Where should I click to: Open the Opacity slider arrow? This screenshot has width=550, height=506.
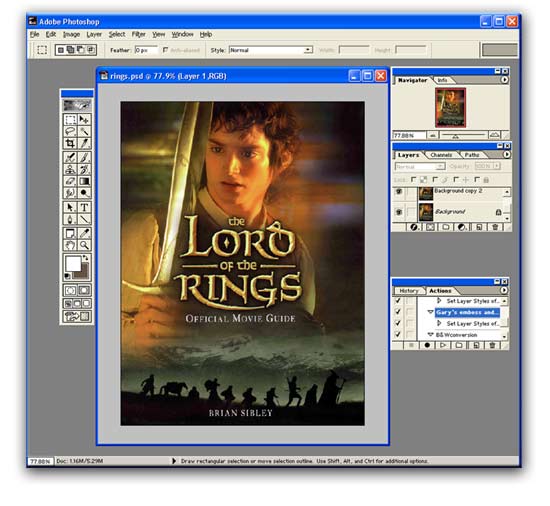point(496,166)
